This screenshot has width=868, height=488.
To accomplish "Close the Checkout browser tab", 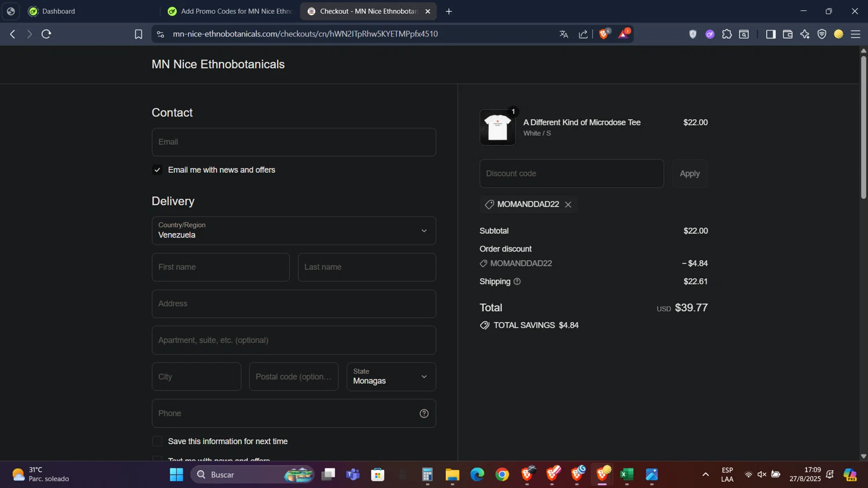I will point(428,11).
